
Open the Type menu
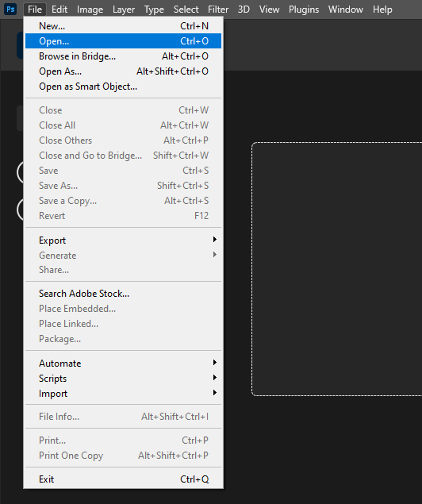(x=154, y=10)
